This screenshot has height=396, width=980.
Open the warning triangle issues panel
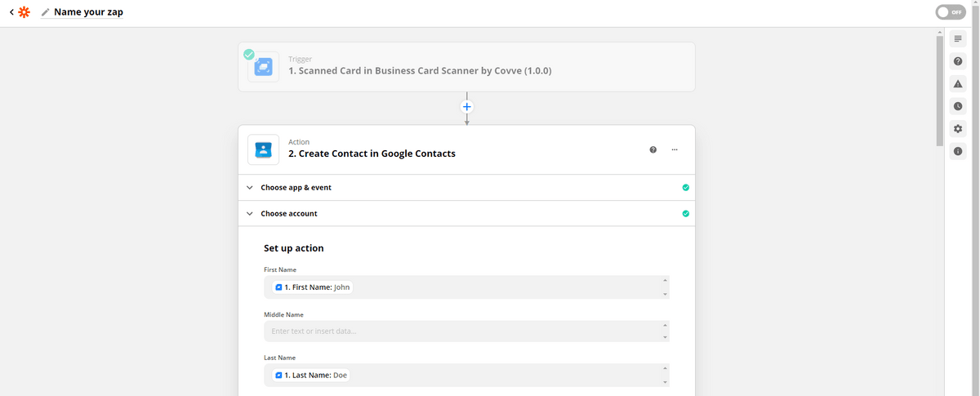[958, 84]
